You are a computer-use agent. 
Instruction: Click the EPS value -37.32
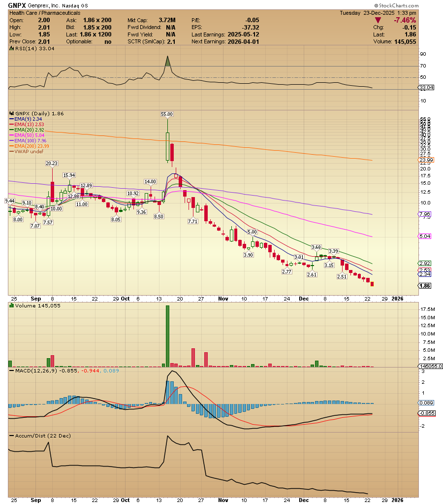click(x=251, y=28)
